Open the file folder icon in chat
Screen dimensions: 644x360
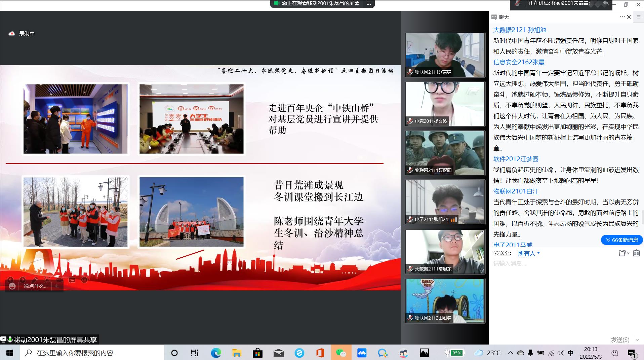[622, 253]
